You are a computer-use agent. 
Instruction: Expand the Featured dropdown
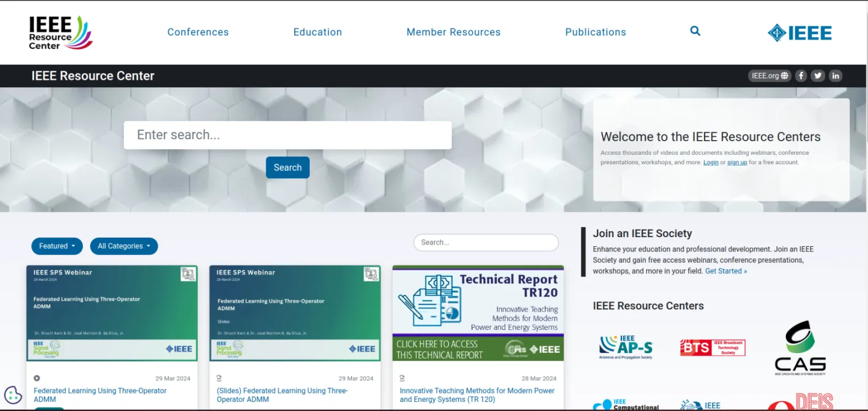pyautogui.click(x=57, y=246)
